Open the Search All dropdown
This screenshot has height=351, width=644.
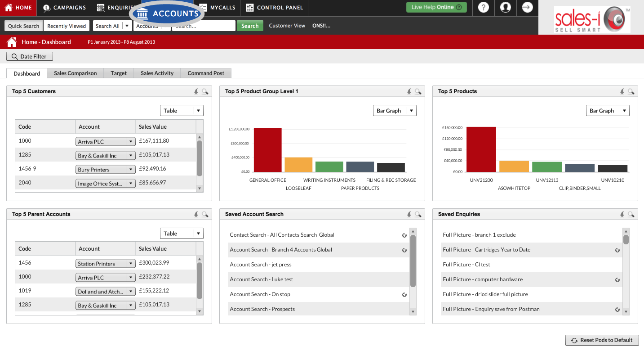113,26
